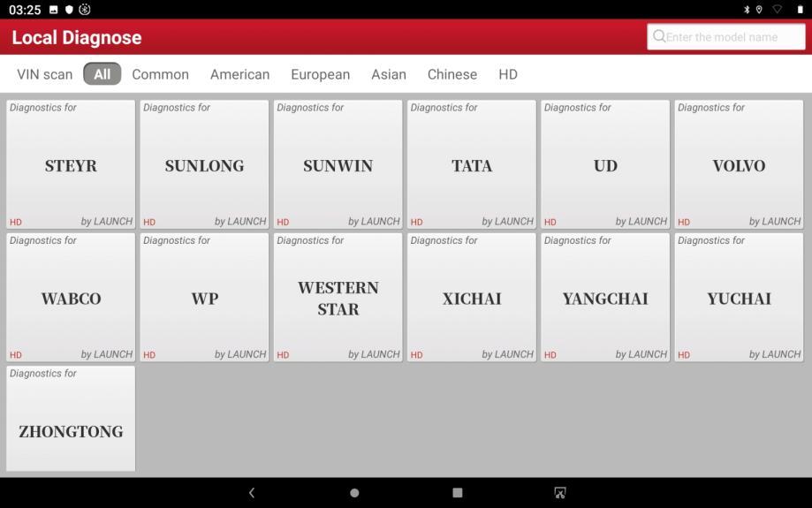The width and height of the screenshot is (812, 508).
Task: Switch to European brands tab
Action: click(321, 74)
